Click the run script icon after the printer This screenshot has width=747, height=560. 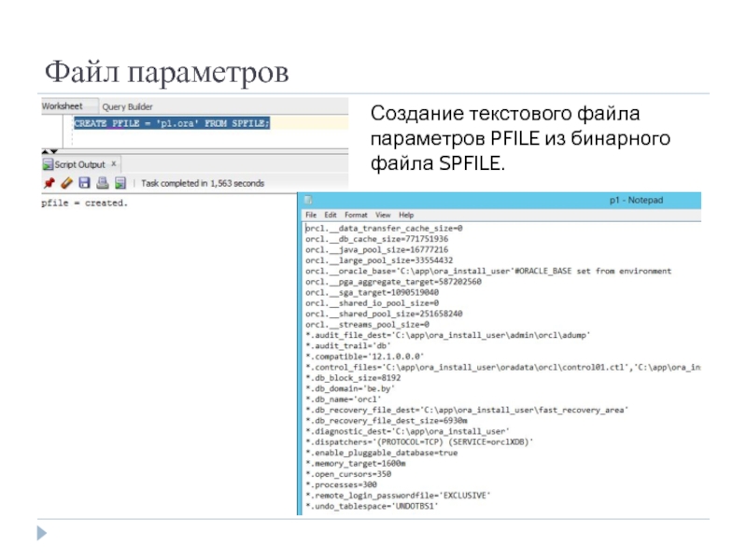[x=121, y=183]
